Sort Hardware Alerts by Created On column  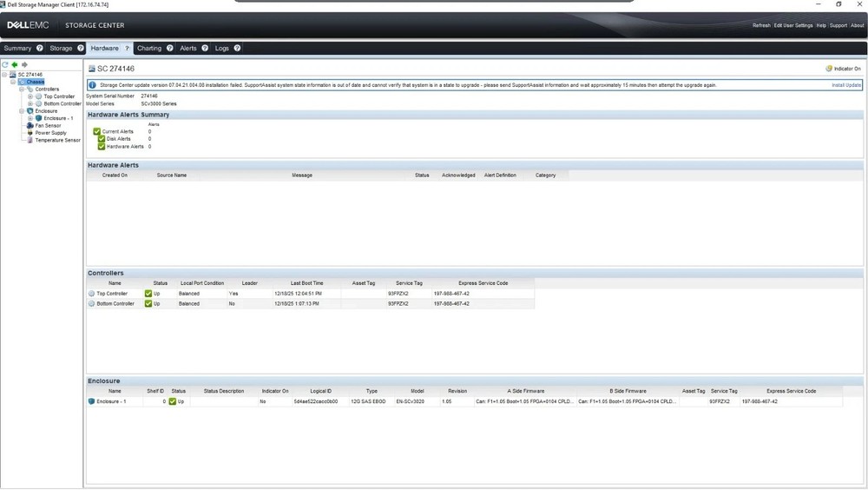pyautogui.click(x=115, y=175)
